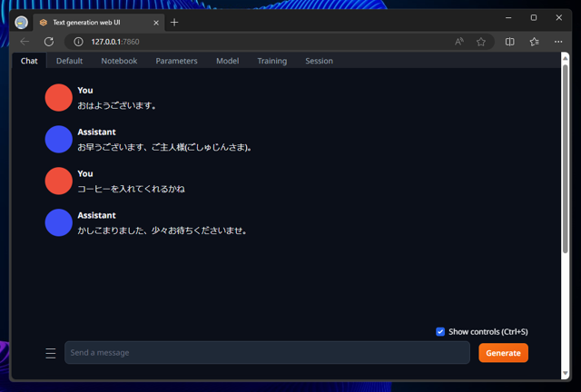Click the page vertical scrollbar thumb
This screenshot has height=392, width=581.
[565, 159]
